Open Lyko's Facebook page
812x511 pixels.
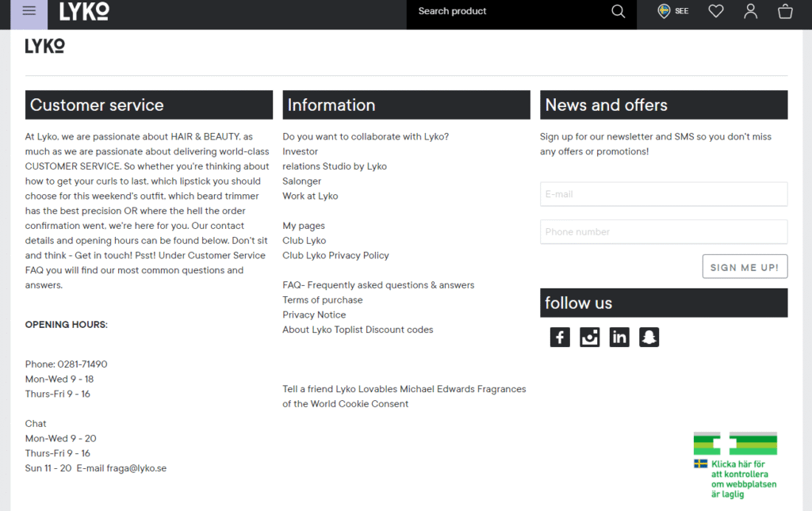point(560,337)
